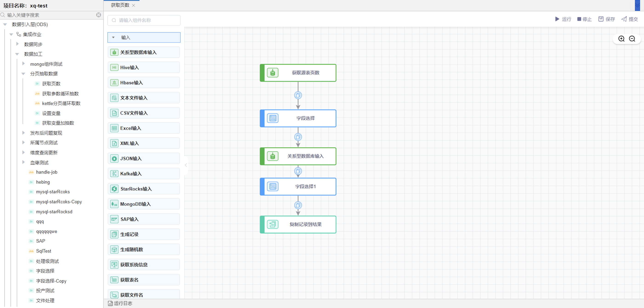
Task: Collapse the component palette side panel
Action: click(186, 165)
